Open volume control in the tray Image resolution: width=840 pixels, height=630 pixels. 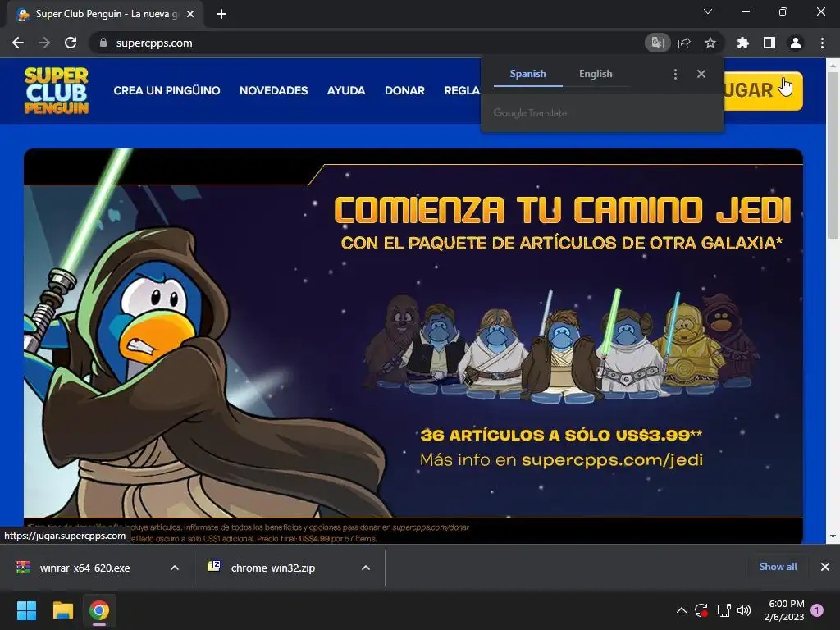[x=743, y=610]
